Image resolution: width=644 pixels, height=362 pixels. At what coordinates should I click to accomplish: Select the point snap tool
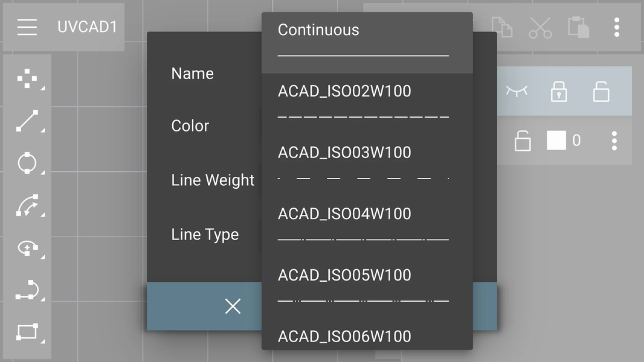point(27,79)
